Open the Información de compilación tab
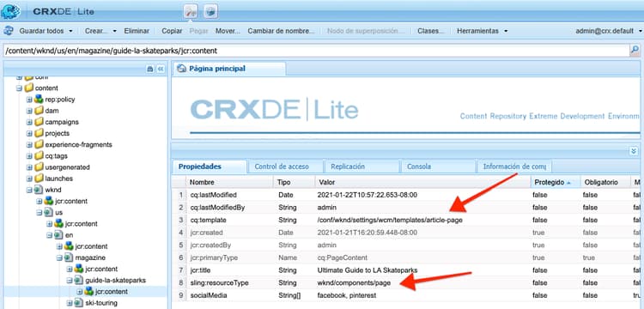The image size is (644, 309). coord(514,167)
